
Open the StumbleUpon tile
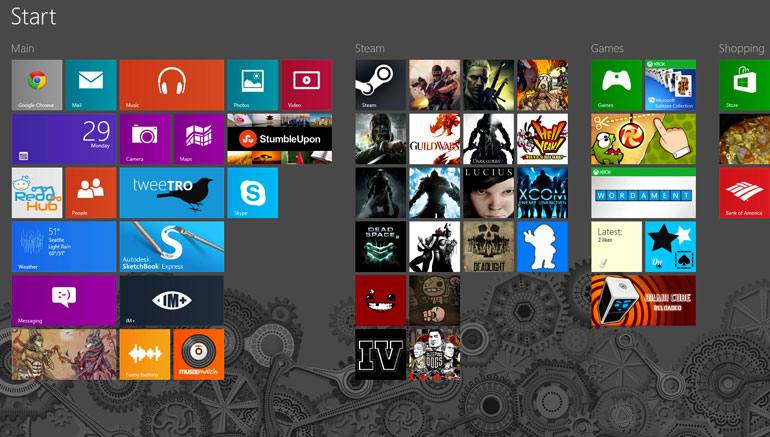(x=279, y=139)
